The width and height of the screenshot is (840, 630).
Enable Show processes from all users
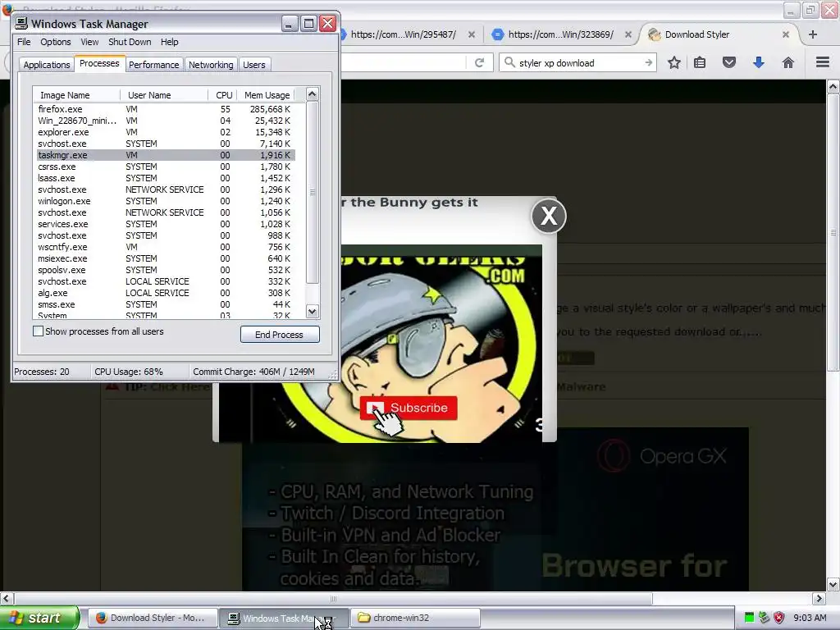pyautogui.click(x=38, y=331)
